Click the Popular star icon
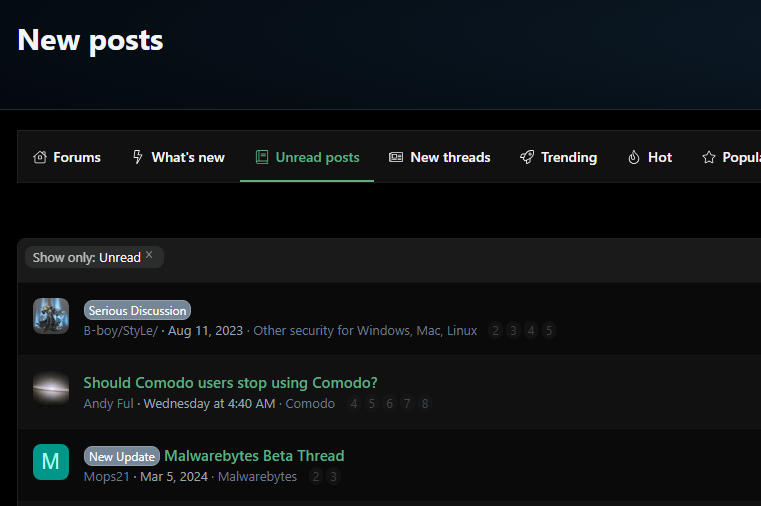The width and height of the screenshot is (761, 506). [709, 157]
